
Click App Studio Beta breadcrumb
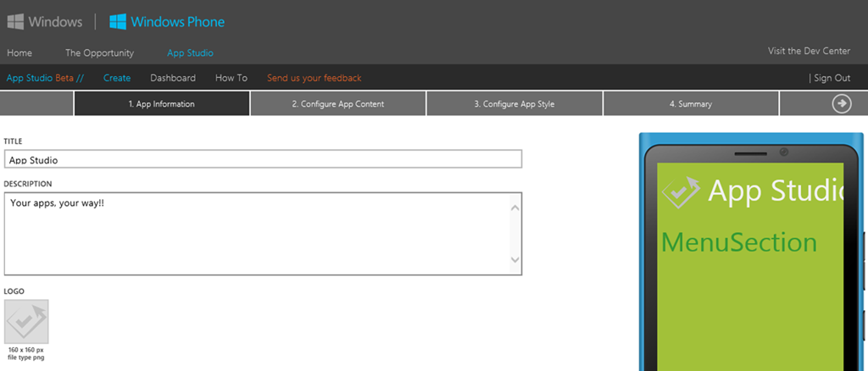46,78
